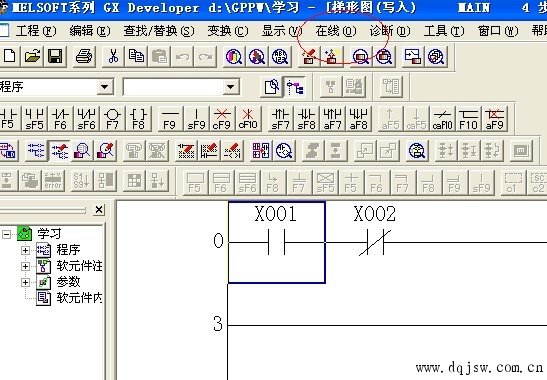Toggle write mode toolbar button

(60, 151)
